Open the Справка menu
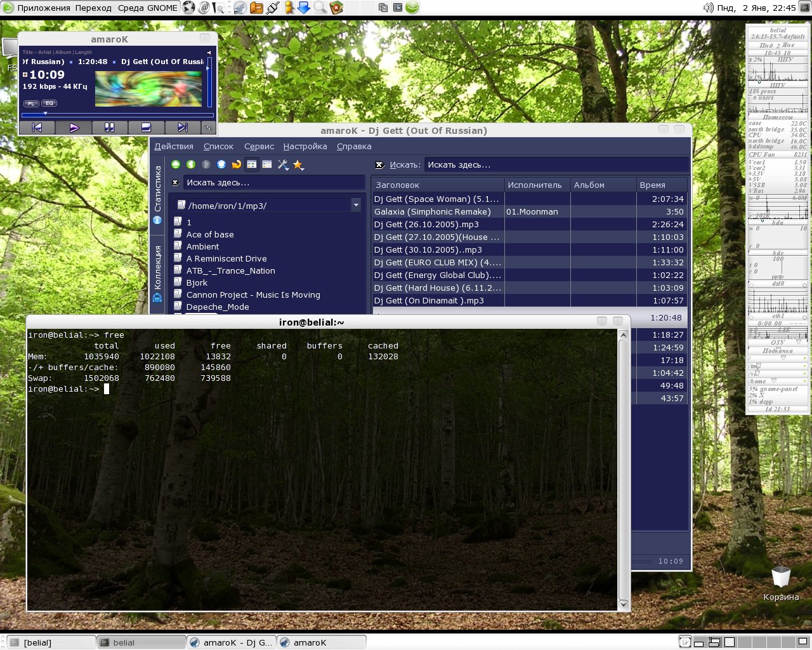The width and height of the screenshot is (812, 650). pyautogui.click(x=354, y=147)
